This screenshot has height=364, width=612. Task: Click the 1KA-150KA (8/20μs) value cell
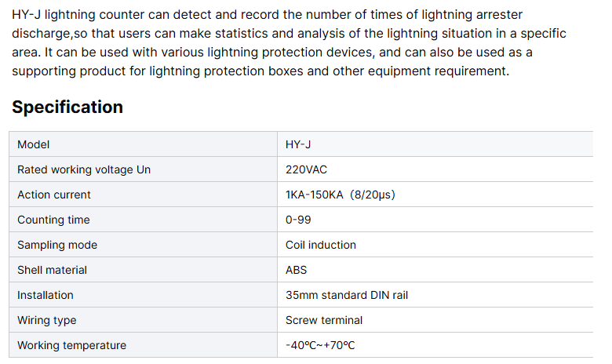(340, 195)
